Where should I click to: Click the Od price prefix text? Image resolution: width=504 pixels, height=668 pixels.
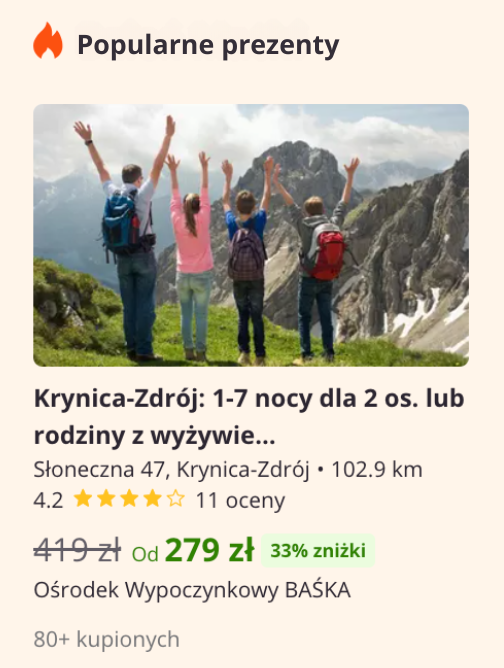pos(145,554)
